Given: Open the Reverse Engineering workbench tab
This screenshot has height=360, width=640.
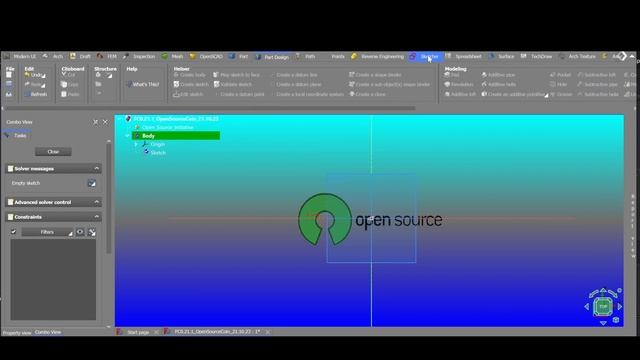Looking at the screenshot, I should click(x=378, y=56).
